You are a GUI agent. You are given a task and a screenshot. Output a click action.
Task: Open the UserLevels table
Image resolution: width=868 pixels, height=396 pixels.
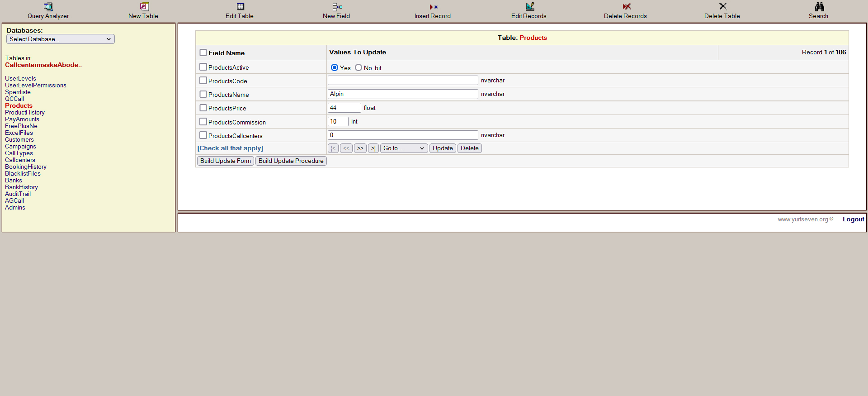[20, 78]
